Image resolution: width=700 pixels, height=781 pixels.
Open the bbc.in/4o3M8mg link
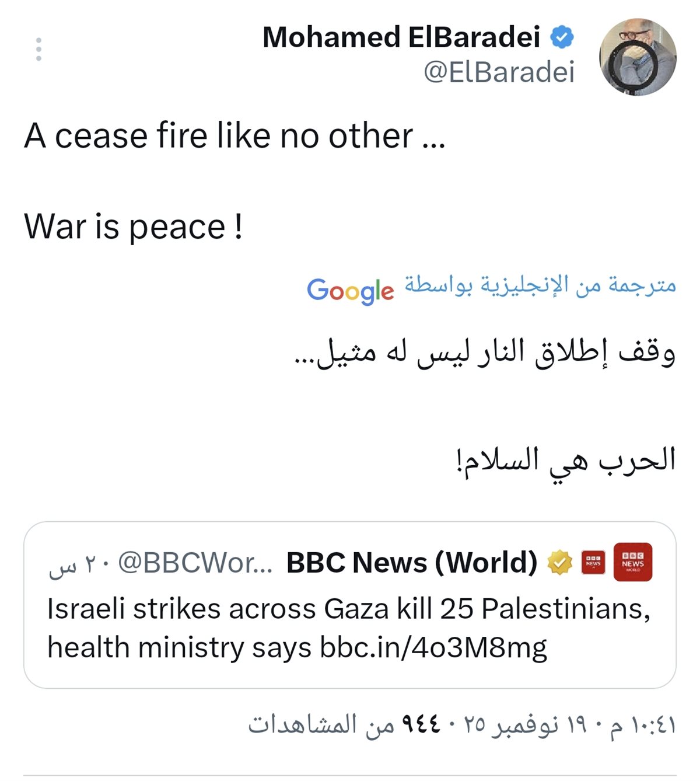433,647
